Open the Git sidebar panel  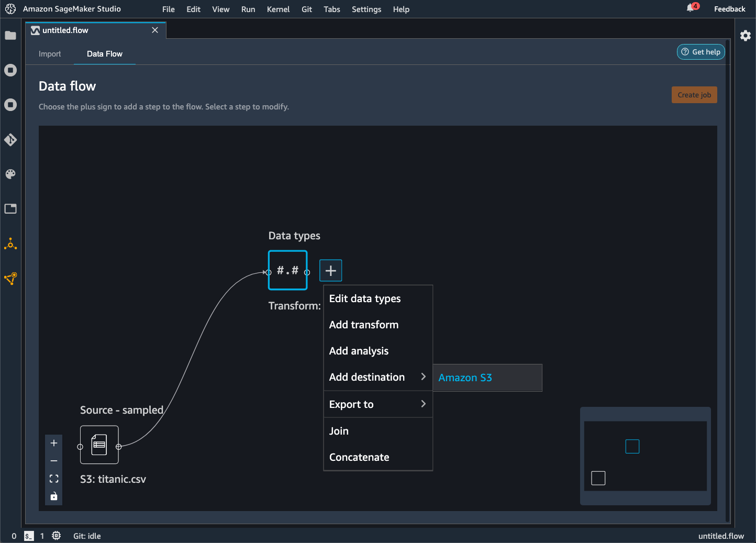(x=10, y=140)
